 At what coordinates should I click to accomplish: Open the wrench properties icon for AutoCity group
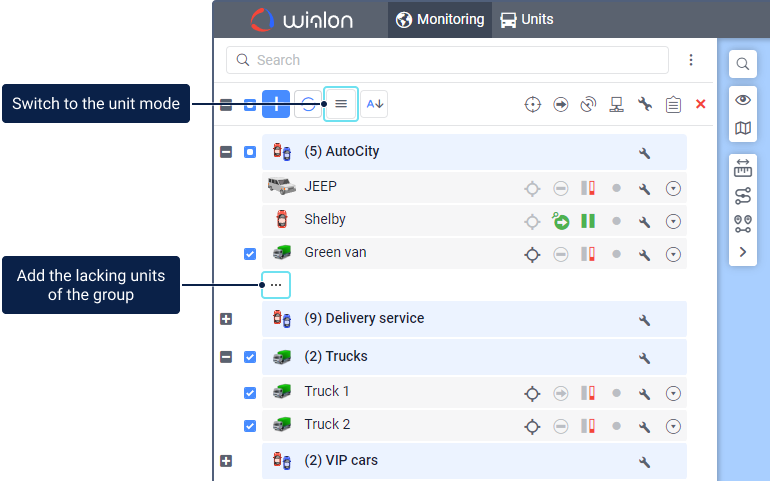[x=645, y=152]
